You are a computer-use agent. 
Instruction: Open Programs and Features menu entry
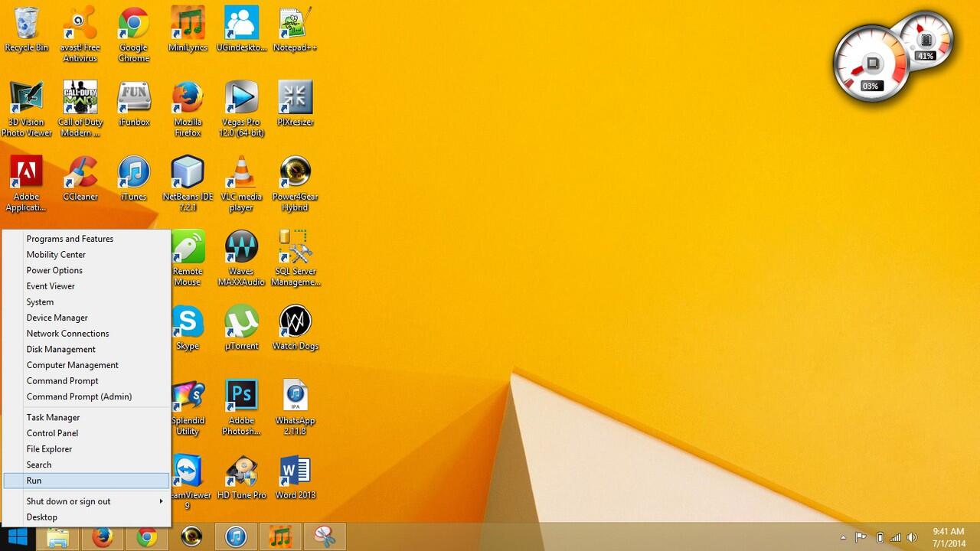click(87, 239)
